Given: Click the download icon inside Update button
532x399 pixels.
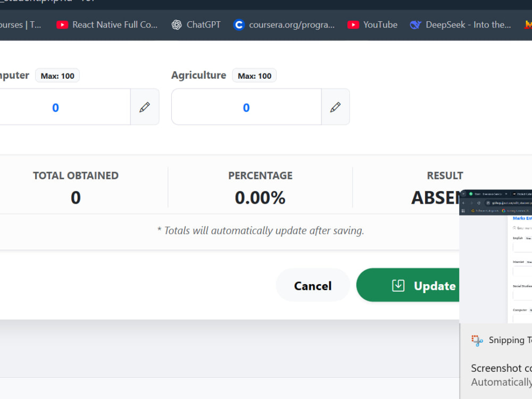Looking at the screenshot, I should pos(398,286).
